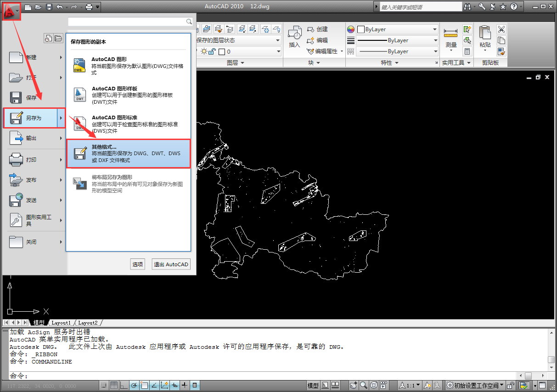Click the Plot printer icon in quick access toolbar

click(89, 7)
